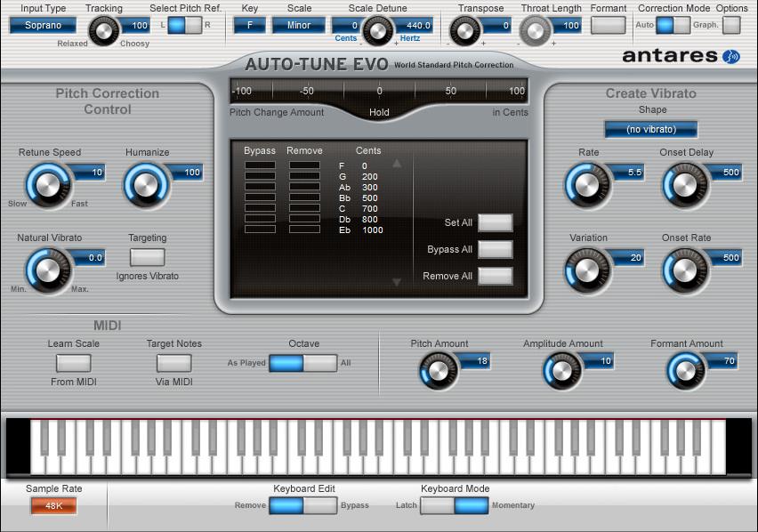Viewport: 758px width, 532px height.
Task: Open the Input Type Soprano dropdown
Action: tap(43, 25)
